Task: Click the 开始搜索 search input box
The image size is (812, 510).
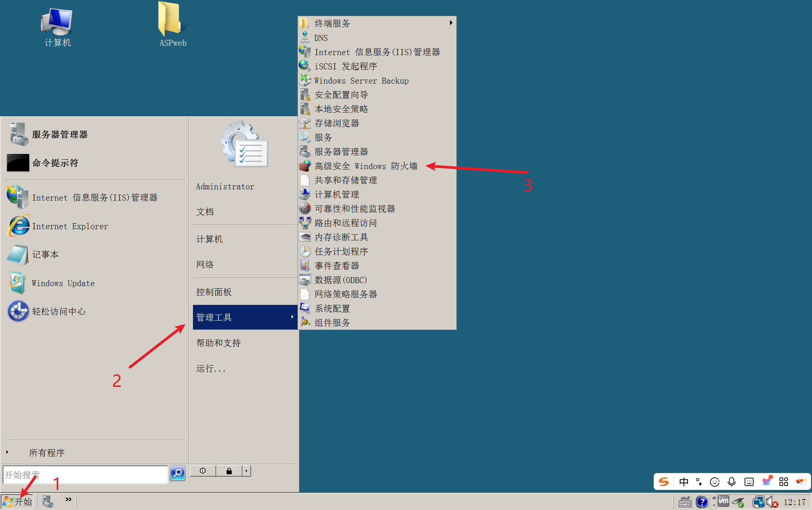Action: coord(85,475)
